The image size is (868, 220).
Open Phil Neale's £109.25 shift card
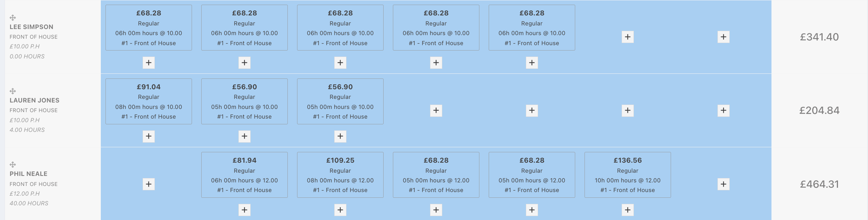(x=340, y=175)
